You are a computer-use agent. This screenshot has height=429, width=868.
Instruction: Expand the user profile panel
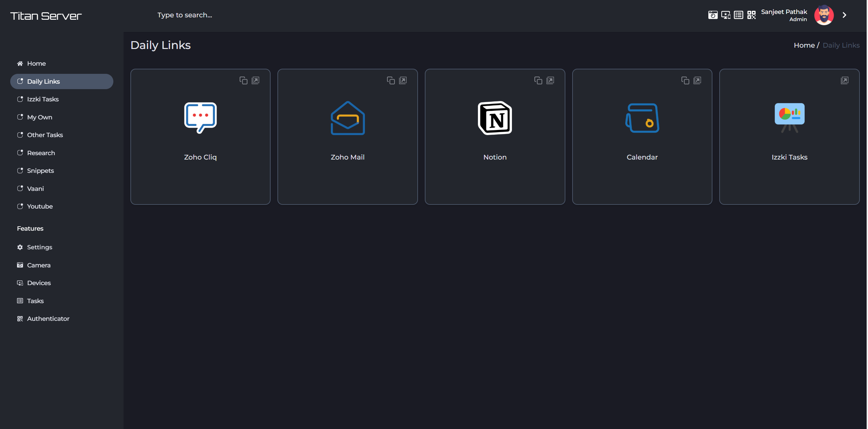pyautogui.click(x=846, y=15)
